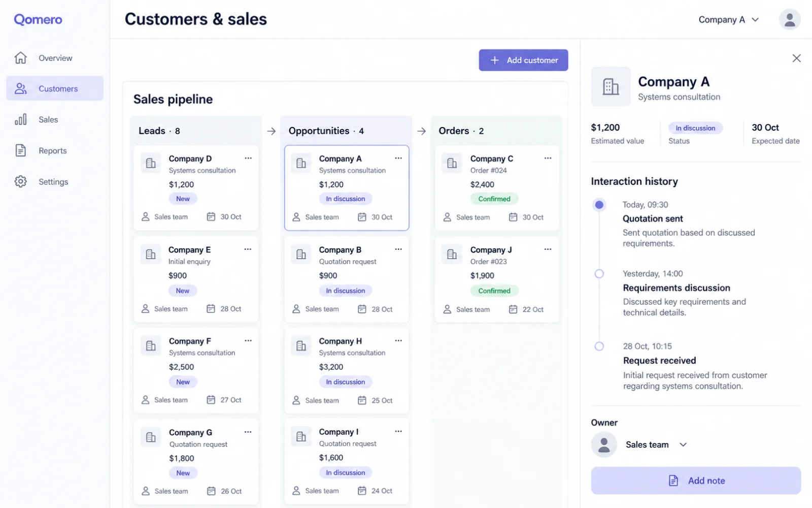Open the more options menu on Company C
Screen dimensions: 812x508
[x=548, y=158]
